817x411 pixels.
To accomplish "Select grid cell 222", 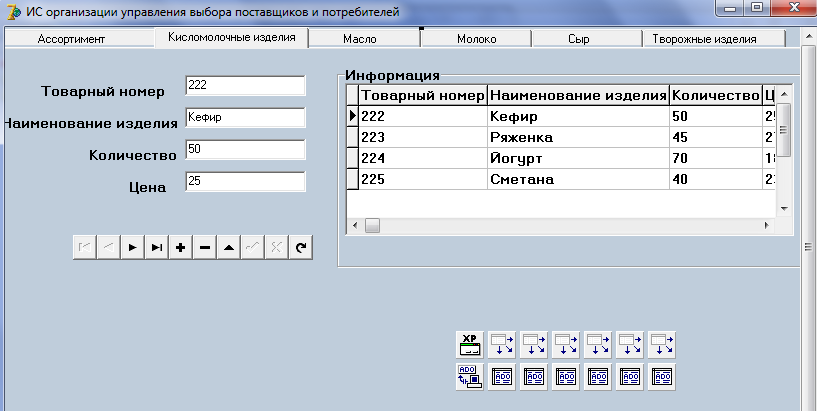I will point(423,116).
